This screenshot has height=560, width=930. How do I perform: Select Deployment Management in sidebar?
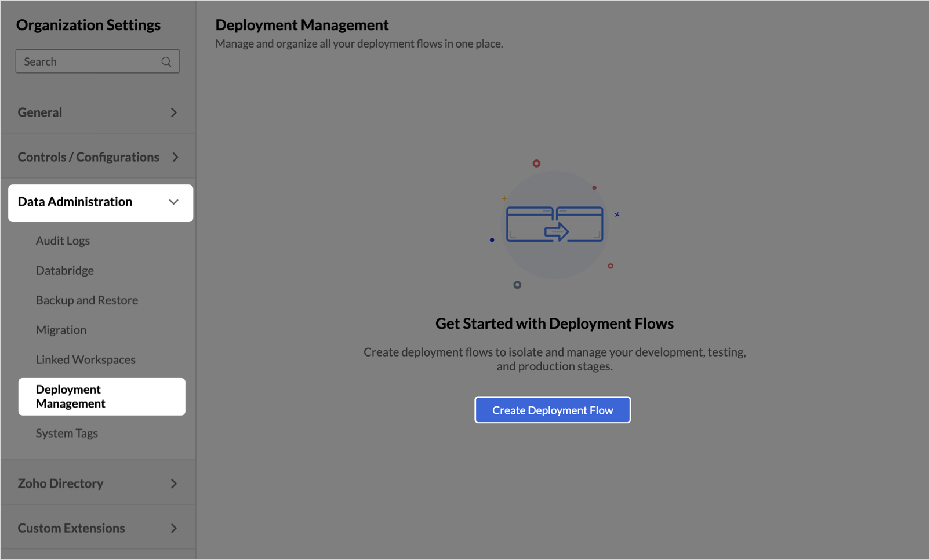[x=102, y=397]
